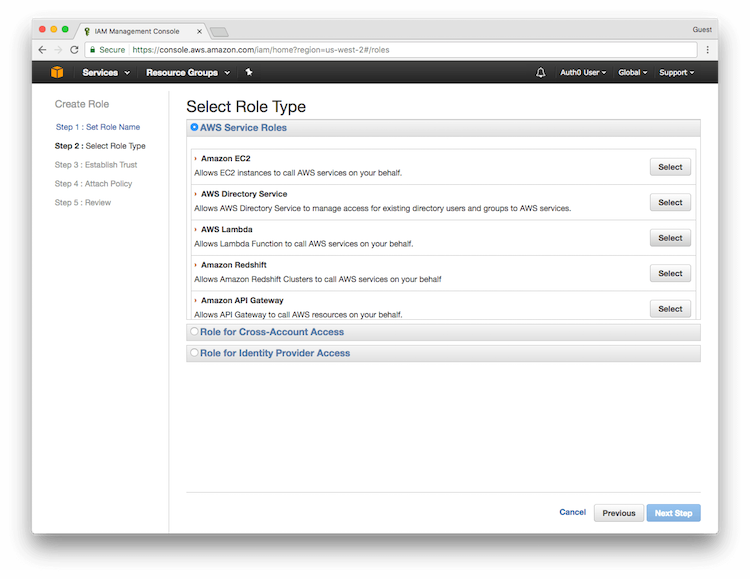Click Select for Amazon Redshift
The image size is (750, 579).
[x=670, y=273]
